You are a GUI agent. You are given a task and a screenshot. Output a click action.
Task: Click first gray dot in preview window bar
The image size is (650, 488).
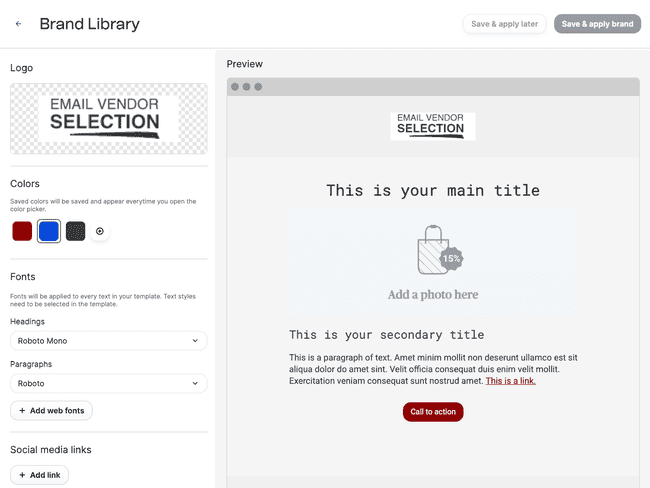click(235, 87)
